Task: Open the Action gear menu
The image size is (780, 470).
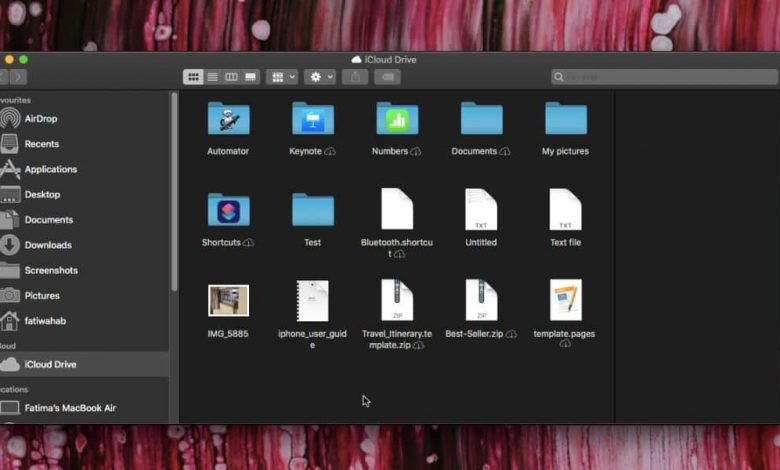Action: pos(320,77)
